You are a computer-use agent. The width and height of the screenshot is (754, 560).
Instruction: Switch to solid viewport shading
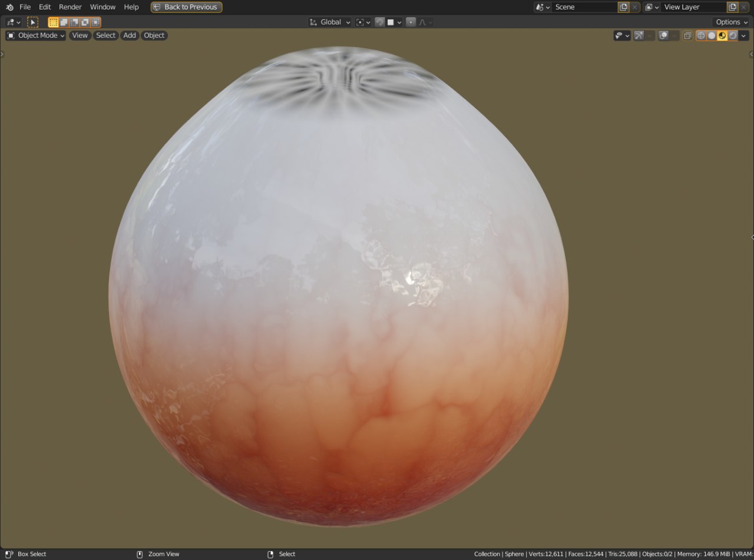click(x=712, y=35)
